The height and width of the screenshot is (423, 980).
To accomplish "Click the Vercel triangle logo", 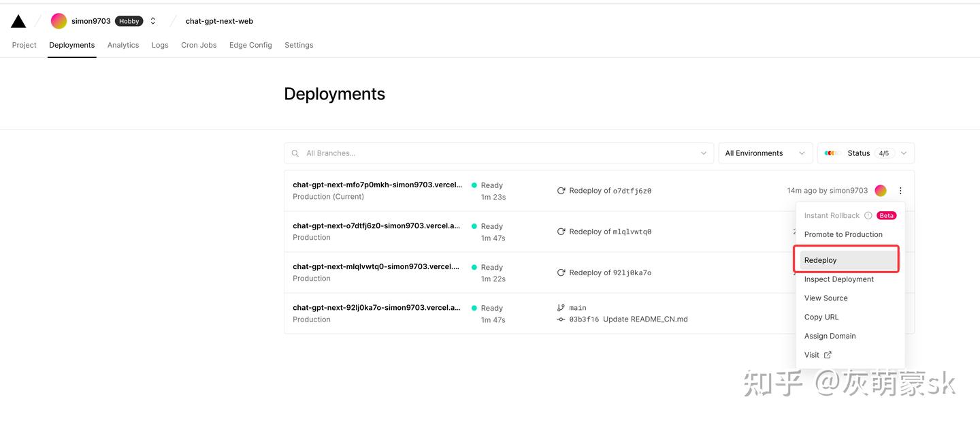I will coord(18,21).
